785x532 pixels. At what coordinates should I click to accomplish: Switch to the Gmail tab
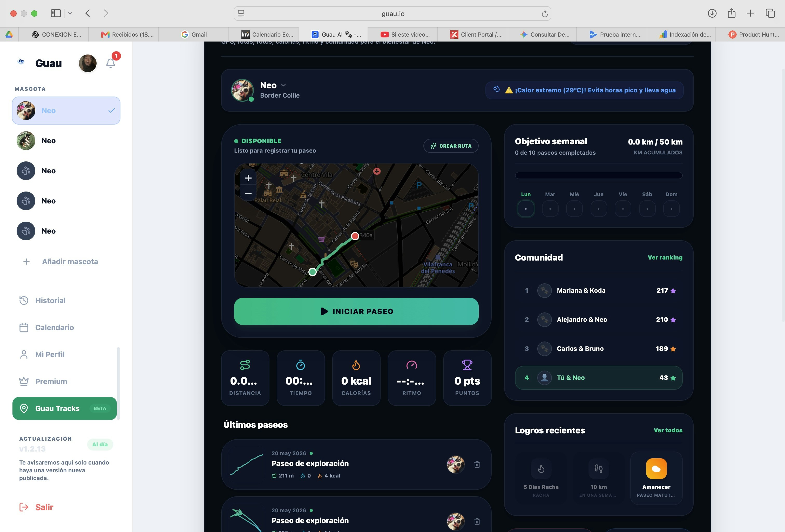coord(194,35)
